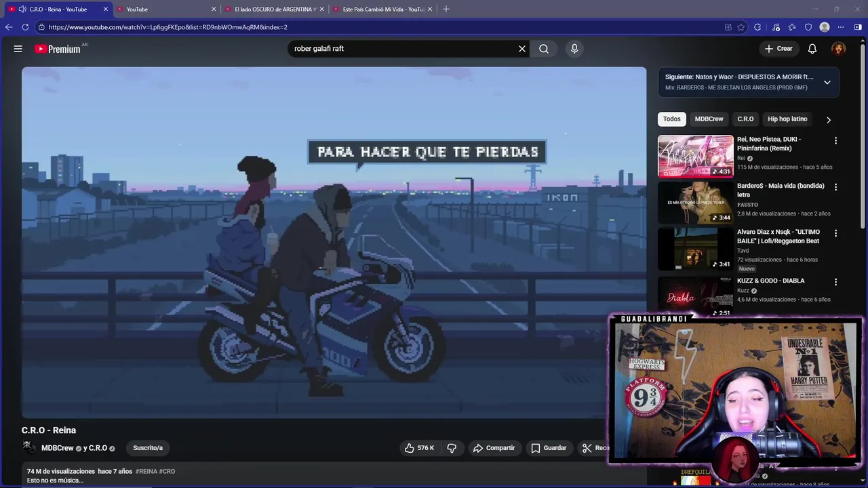Viewport: 868px width, 488px height.
Task: Open browser settings and more menu
Action: click(841, 27)
